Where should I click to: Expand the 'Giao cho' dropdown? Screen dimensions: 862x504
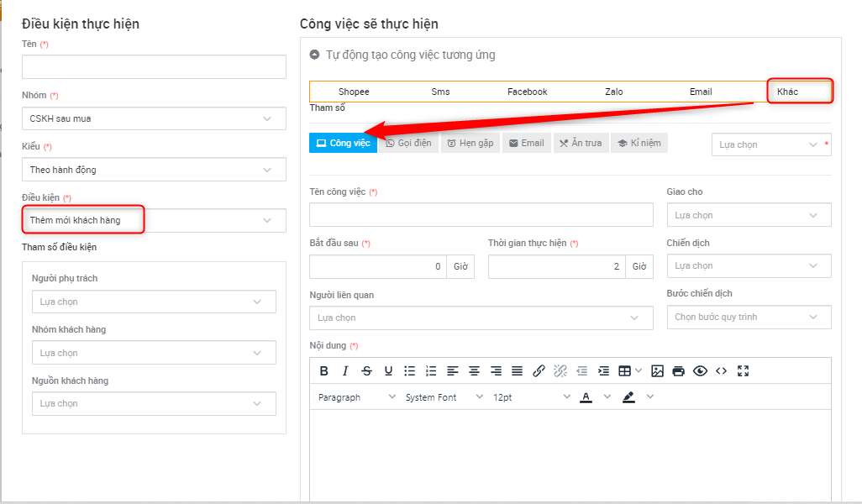(748, 215)
